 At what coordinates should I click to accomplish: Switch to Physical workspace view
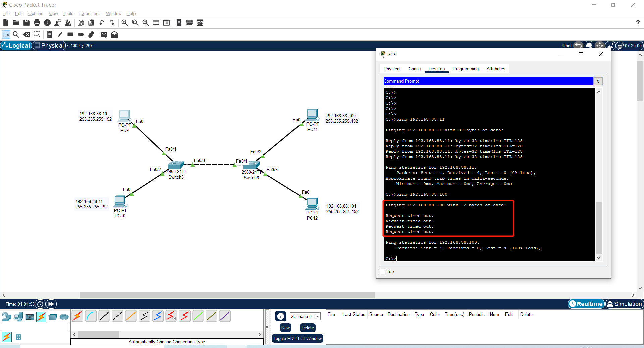49,46
